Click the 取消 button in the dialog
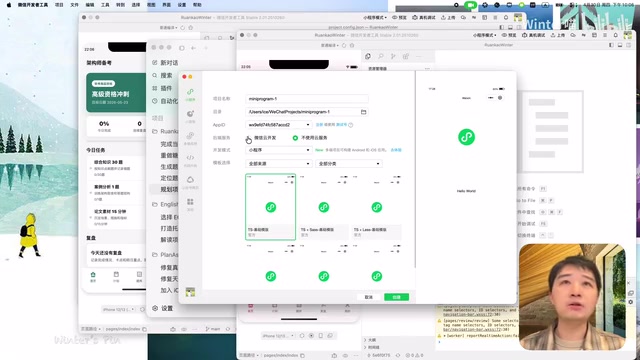 [369, 297]
